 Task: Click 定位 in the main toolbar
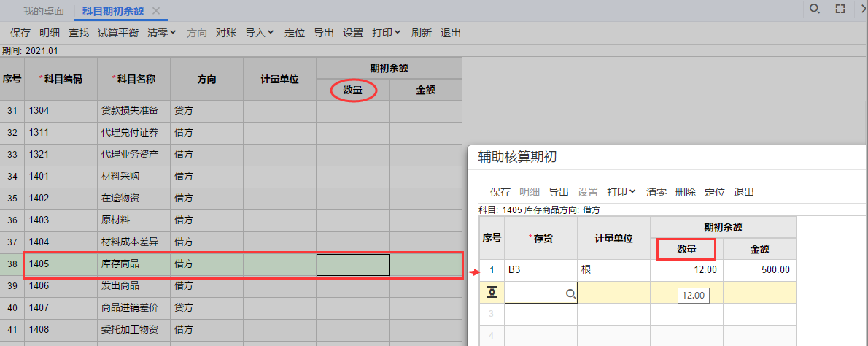[x=295, y=33]
